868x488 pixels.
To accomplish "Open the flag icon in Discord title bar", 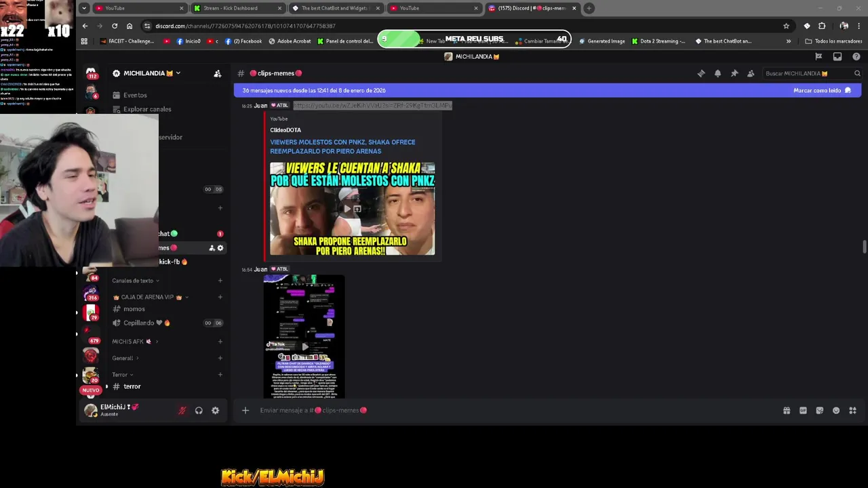I will pyautogui.click(x=818, y=56).
